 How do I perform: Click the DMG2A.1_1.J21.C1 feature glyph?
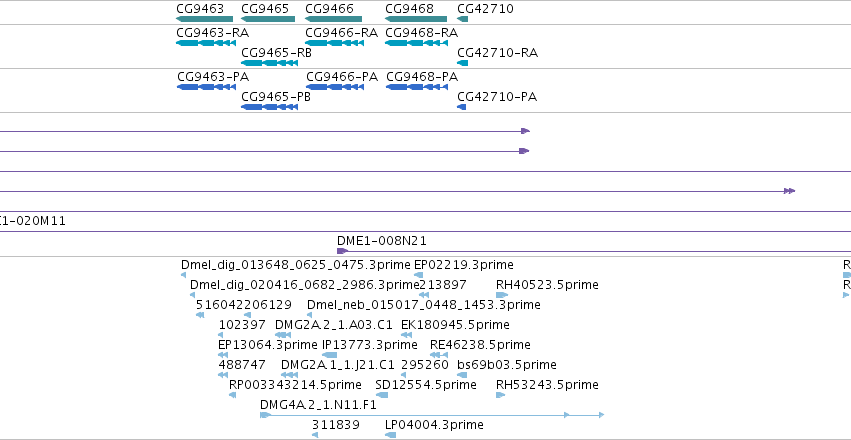289,375
